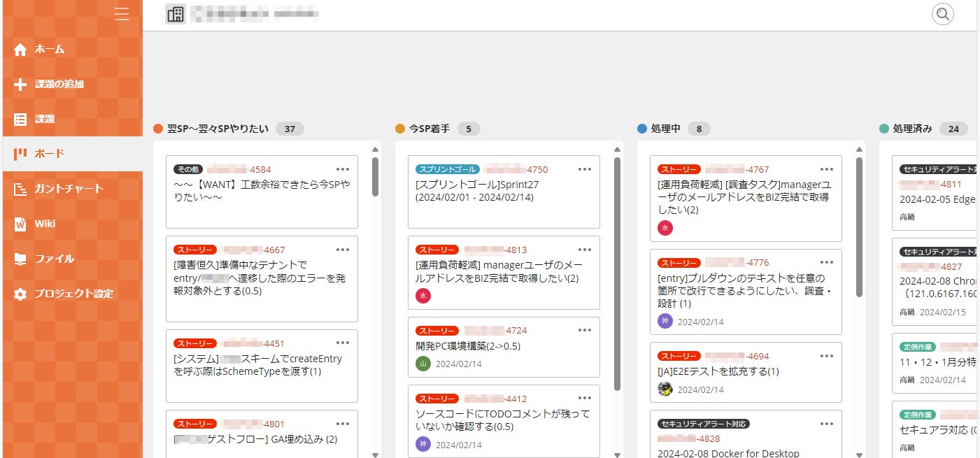Open three-dot menu for issue 4776

click(x=827, y=263)
